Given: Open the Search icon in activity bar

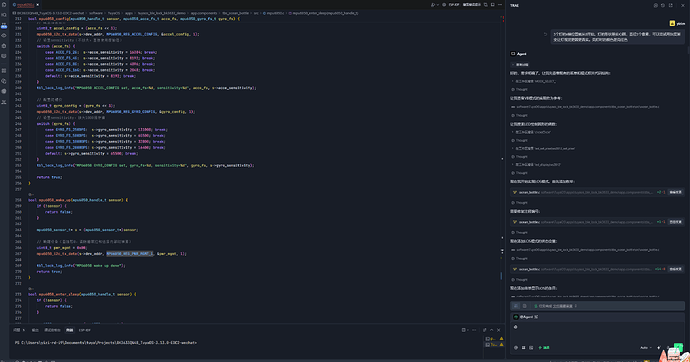Looking at the screenshot, I should pos(4,15).
